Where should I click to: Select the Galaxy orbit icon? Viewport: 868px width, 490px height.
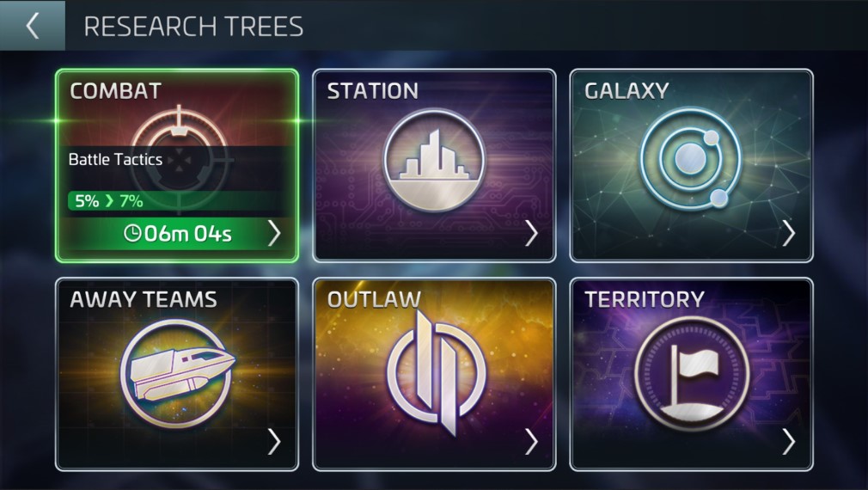(x=691, y=159)
